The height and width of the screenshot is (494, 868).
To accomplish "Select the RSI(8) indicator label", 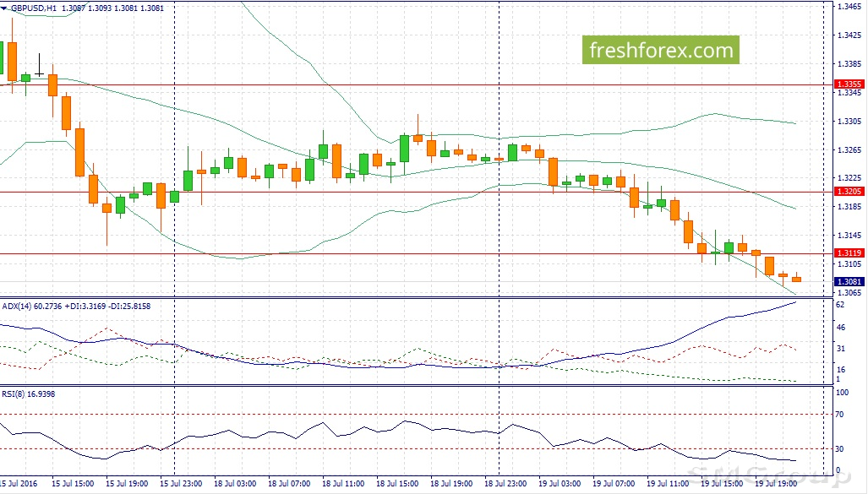I will pyautogui.click(x=29, y=394).
